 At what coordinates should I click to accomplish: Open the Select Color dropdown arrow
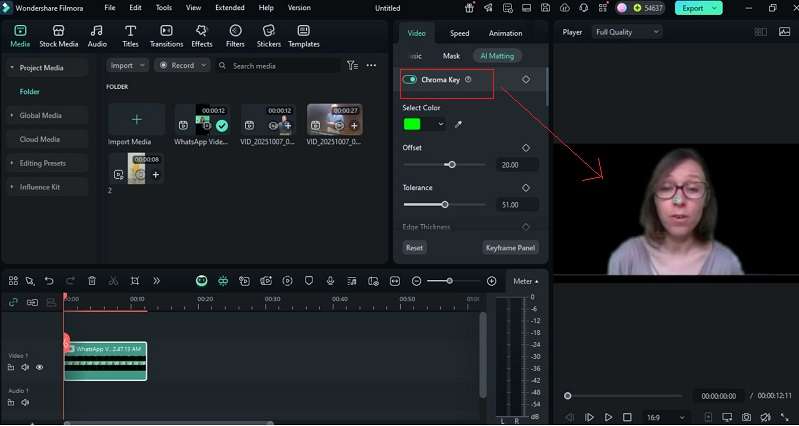(x=441, y=124)
